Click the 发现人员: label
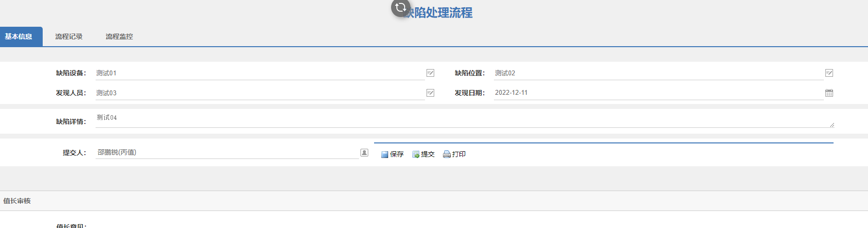 [71, 93]
